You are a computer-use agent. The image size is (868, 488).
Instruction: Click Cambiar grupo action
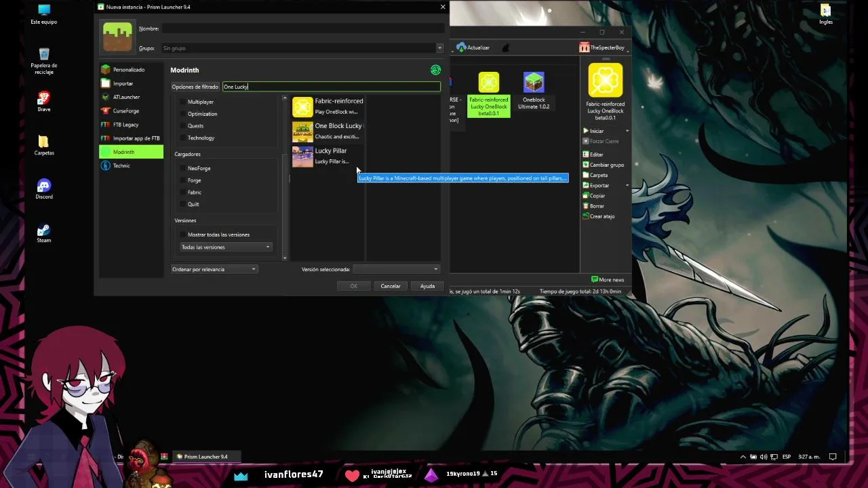[603, 165]
